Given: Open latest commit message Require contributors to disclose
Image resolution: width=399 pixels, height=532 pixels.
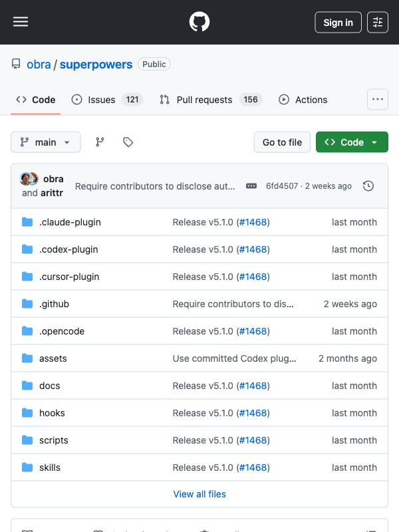Looking at the screenshot, I should click(155, 186).
